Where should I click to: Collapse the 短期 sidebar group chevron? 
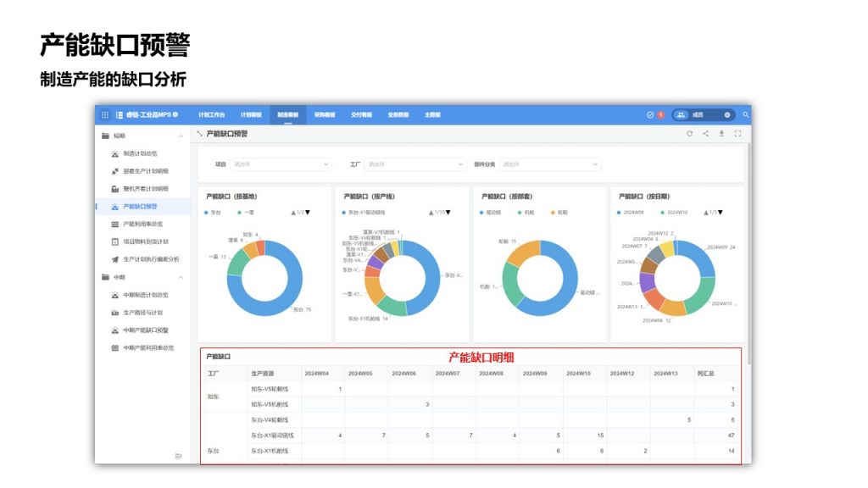point(181,136)
